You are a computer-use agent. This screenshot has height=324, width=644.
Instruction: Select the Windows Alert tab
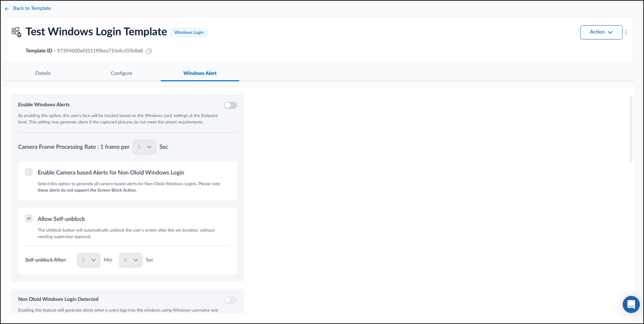(x=200, y=73)
